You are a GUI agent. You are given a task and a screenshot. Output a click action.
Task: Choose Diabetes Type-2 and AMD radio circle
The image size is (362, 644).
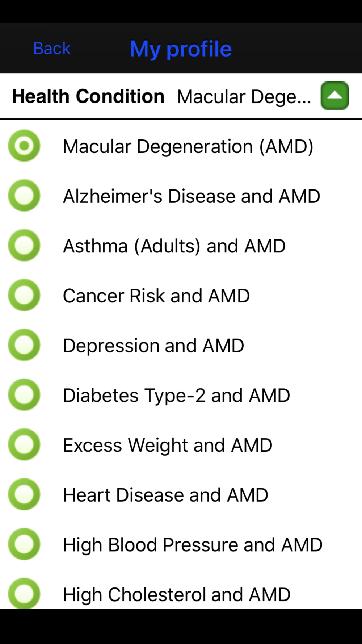pyautogui.click(x=24, y=395)
